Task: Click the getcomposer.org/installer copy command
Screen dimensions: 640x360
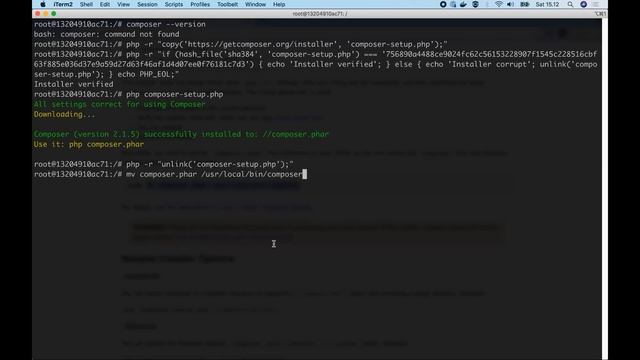Action: coord(241,44)
